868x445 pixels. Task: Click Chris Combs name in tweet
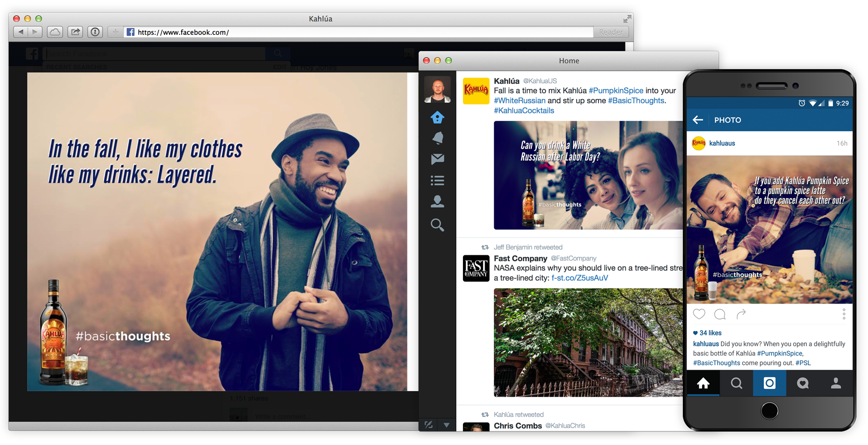[518, 426]
